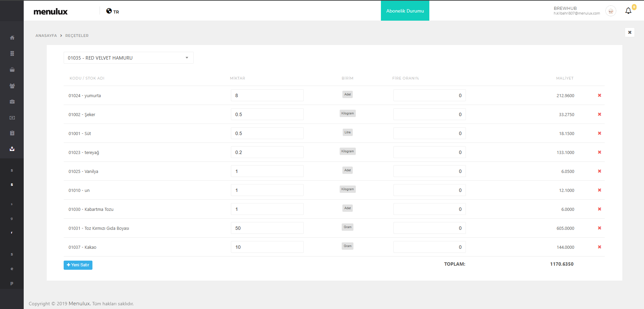Click the briefcase icon in sidebar

pyautogui.click(x=12, y=102)
